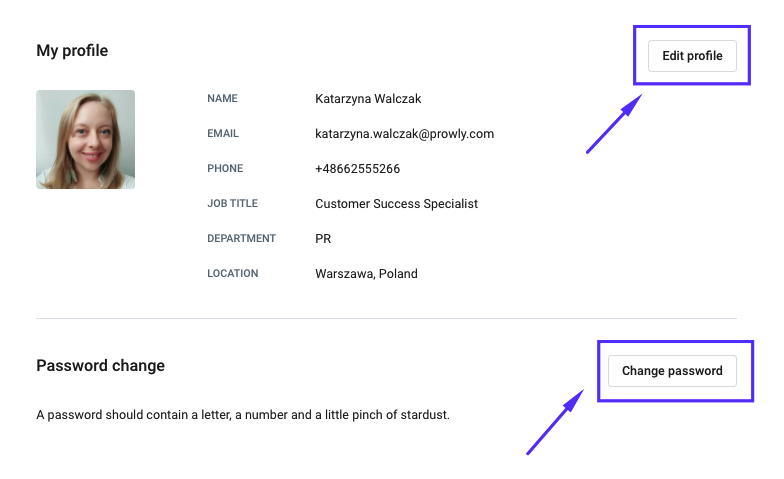Select the PR department value

click(x=323, y=239)
